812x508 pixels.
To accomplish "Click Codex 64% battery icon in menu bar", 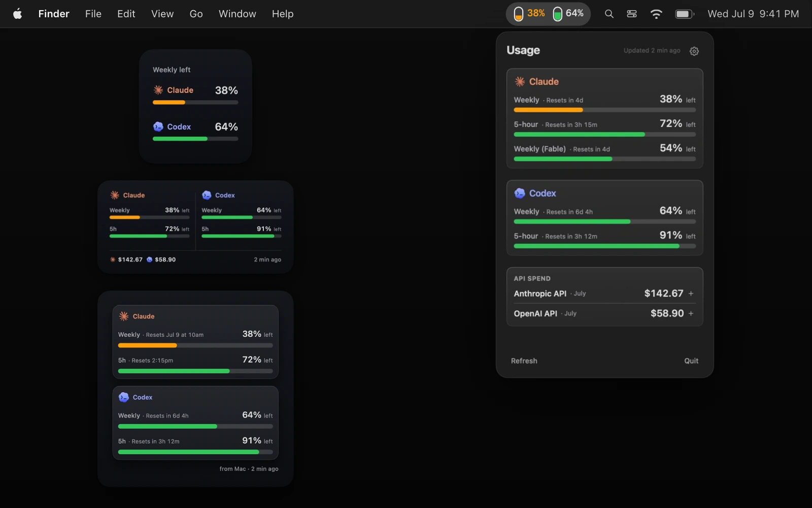I will point(557,14).
